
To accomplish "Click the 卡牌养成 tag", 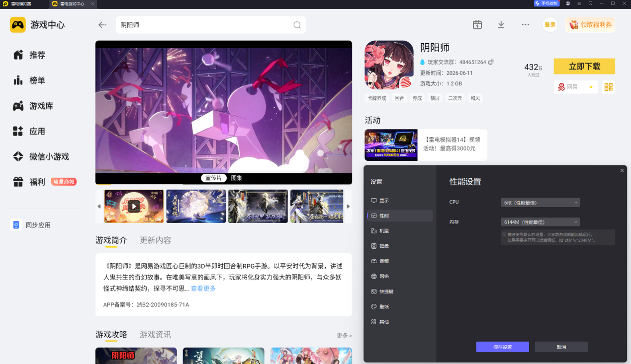I will tap(377, 98).
